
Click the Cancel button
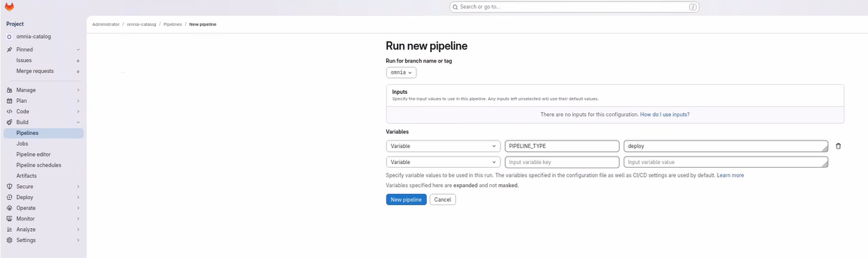443,200
